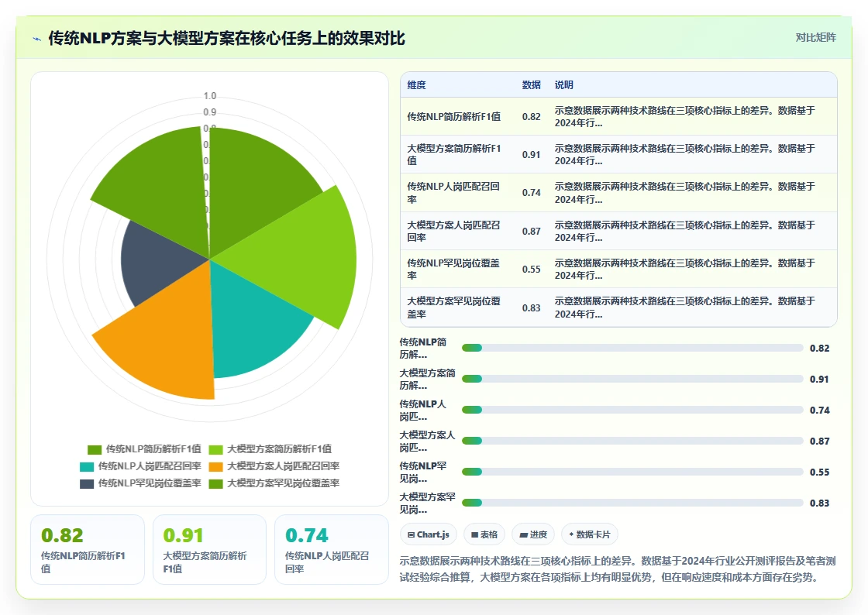The image size is (868, 615).
Task: Click the 0.91 value in the table
Action: 531,154
